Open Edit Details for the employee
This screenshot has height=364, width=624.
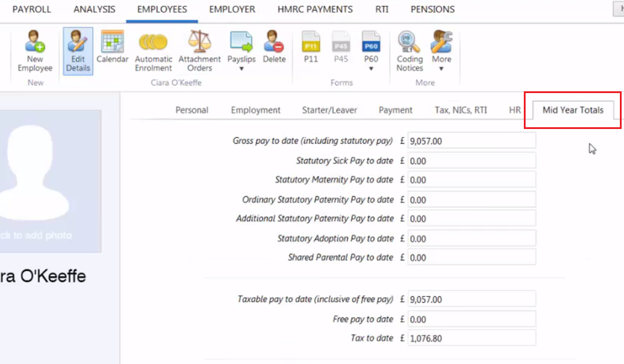pyautogui.click(x=78, y=51)
